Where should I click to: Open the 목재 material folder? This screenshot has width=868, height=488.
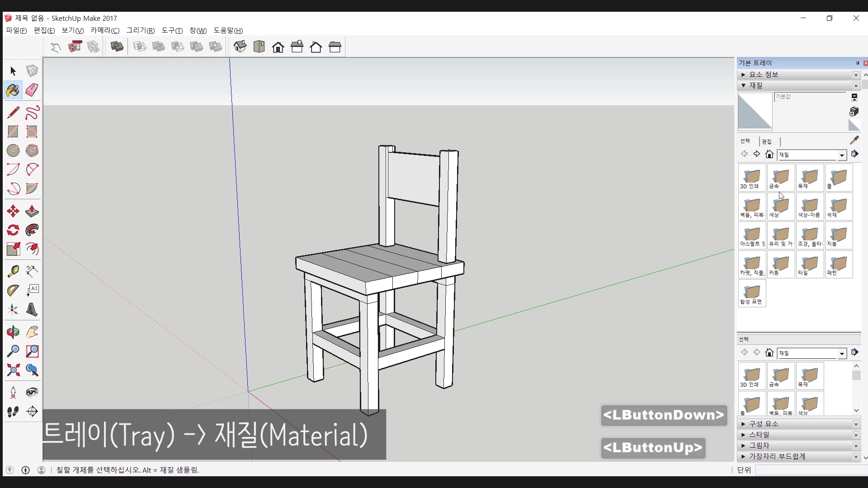809,178
